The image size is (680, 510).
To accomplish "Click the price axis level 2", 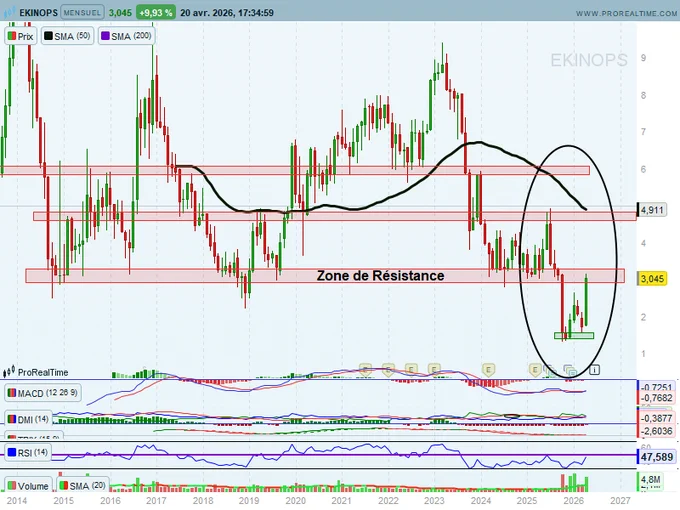I will [x=643, y=317].
